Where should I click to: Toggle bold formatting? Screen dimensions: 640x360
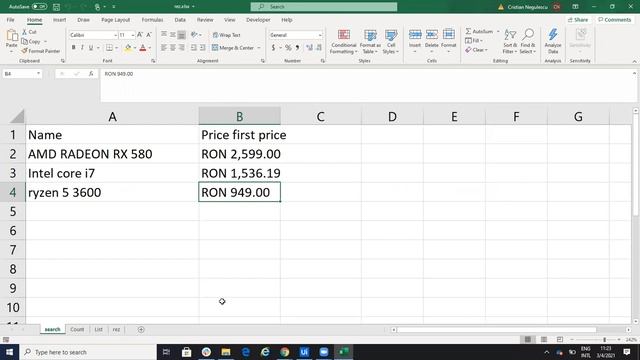(x=73, y=48)
